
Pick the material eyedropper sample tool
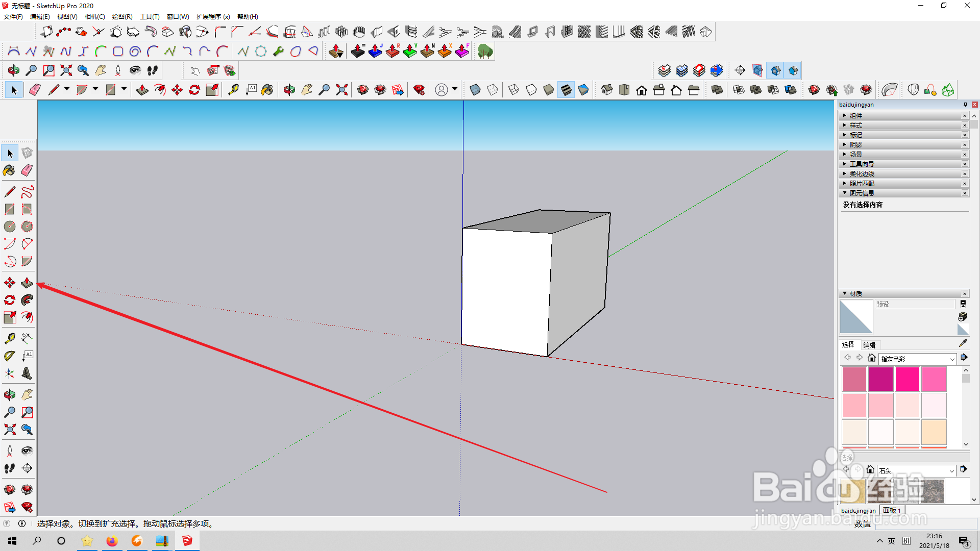click(x=963, y=343)
